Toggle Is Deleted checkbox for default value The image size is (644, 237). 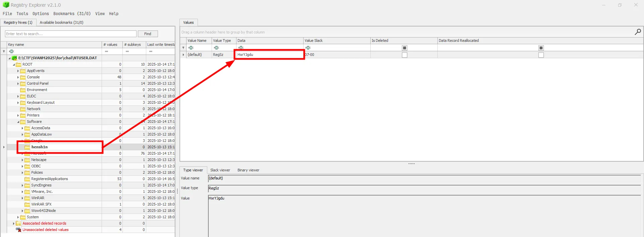[x=405, y=55]
